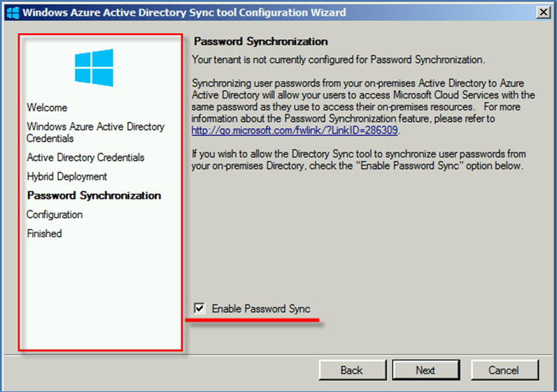Click the Enable Password Sync label

coord(261,309)
